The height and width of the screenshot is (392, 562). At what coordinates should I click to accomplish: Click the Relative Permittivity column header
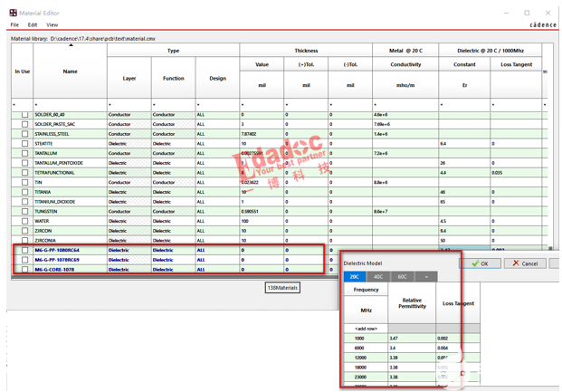pos(412,303)
